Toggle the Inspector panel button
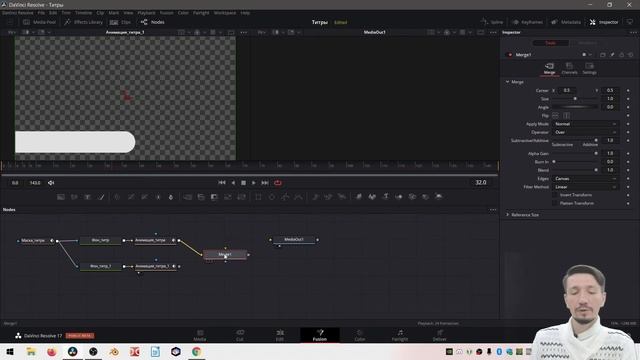This screenshot has width=640, height=360. [x=604, y=22]
